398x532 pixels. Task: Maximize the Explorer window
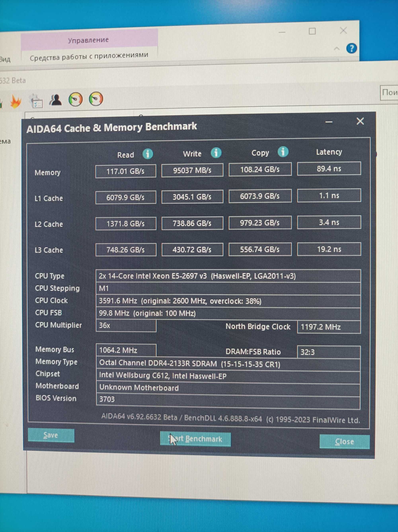(x=312, y=31)
